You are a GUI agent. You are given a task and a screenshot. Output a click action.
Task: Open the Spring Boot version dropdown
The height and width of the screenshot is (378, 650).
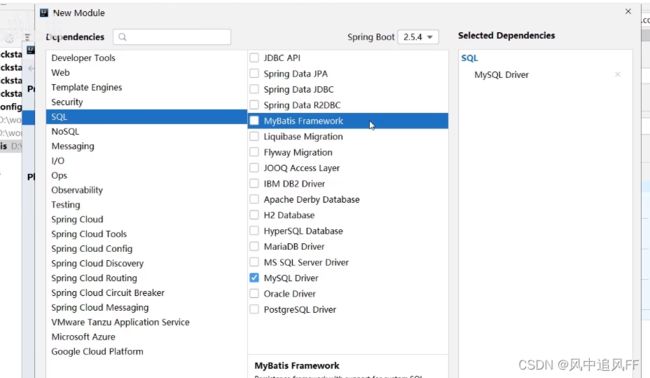click(418, 37)
